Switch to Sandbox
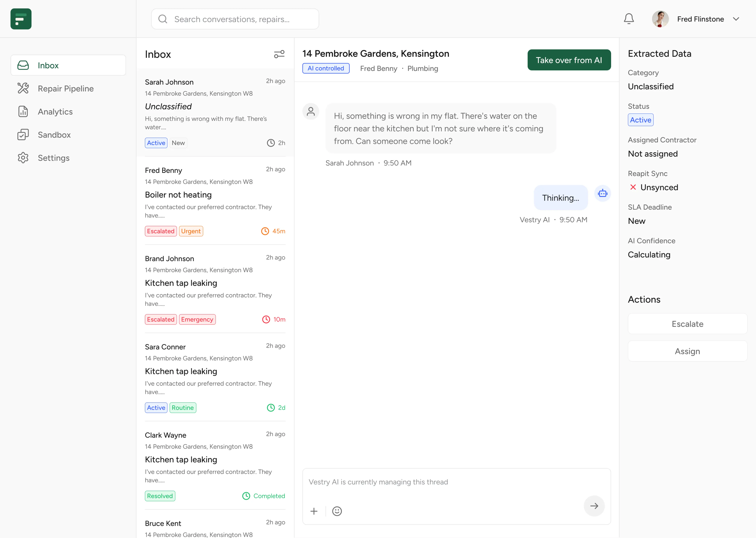This screenshot has width=756, height=538. point(68,135)
